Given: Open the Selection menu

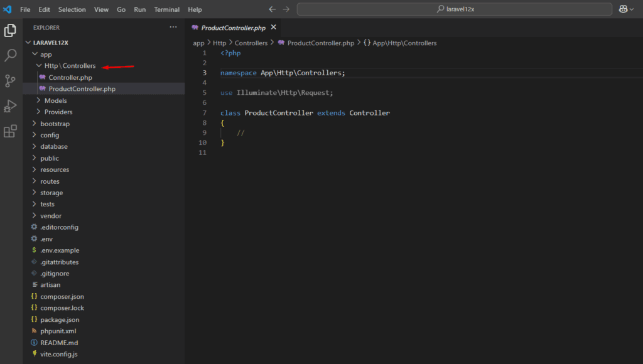Looking at the screenshot, I should 72,9.
